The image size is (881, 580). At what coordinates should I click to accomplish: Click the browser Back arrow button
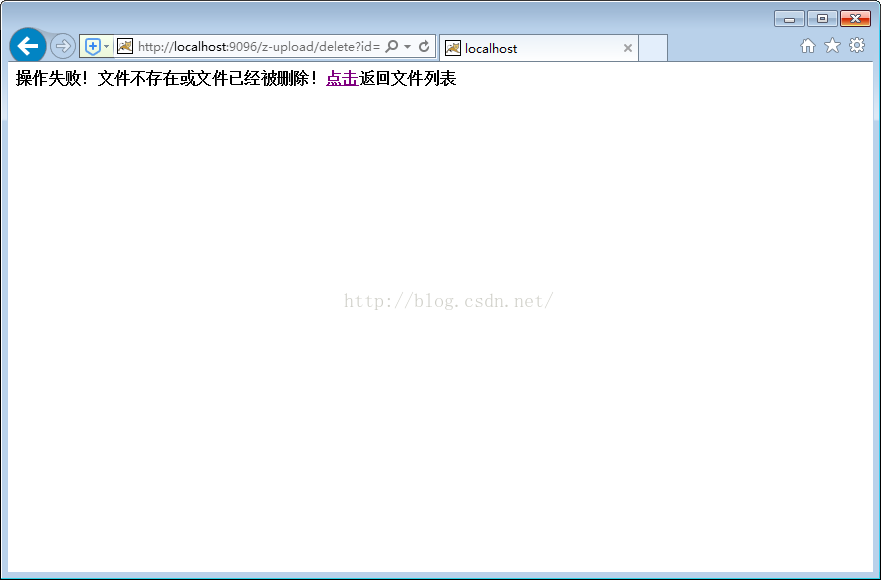pos(27,46)
